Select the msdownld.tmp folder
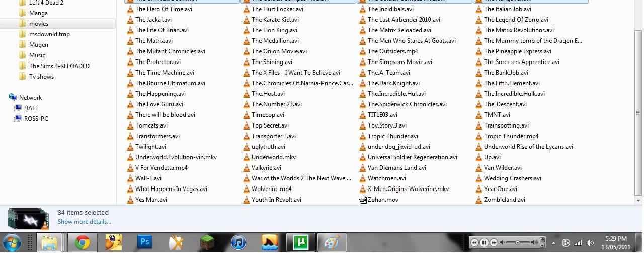 (50, 34)
